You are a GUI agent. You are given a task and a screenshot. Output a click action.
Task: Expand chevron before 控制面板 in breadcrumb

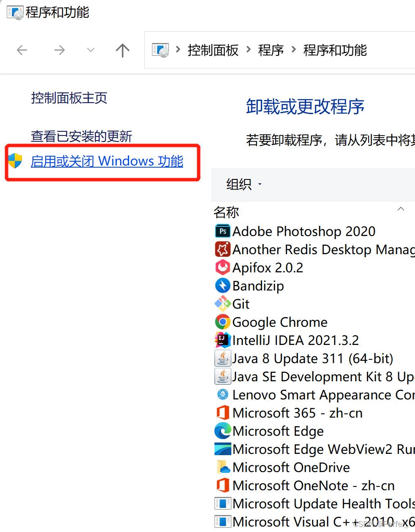pyautogui.click(x=178, y=50)
